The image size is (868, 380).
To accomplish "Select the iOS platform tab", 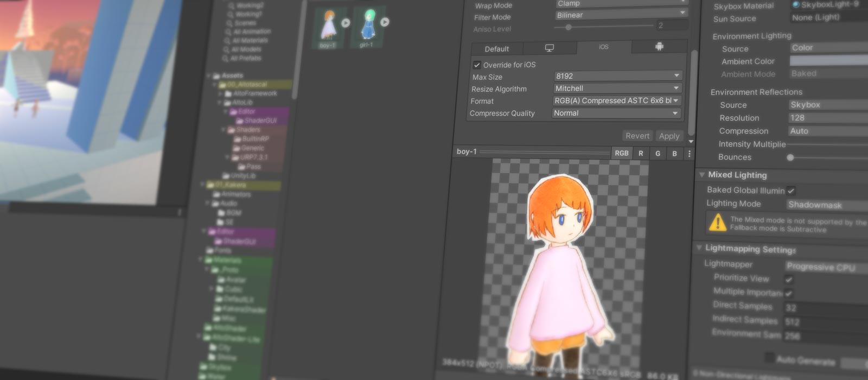I will pos(603,47).
